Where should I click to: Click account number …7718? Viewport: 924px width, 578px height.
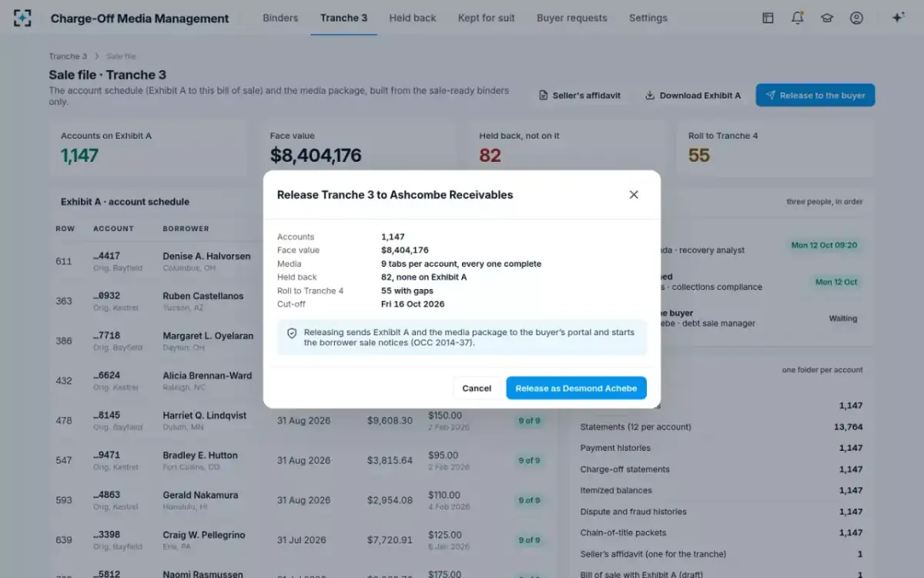pyautogui.click(x=106, y=336)
